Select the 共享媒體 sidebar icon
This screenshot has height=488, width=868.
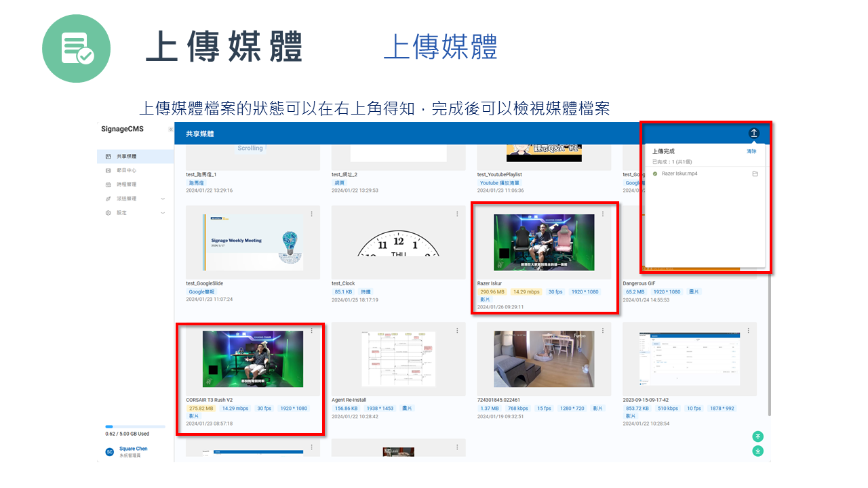click(x=107, y=157)
